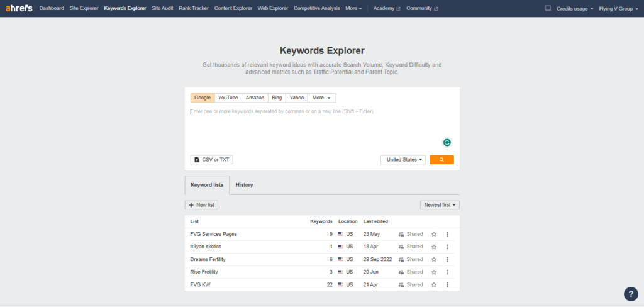This screenshot has height=307, width=644.
Task: Click US flag in FVG KW row
Action: pyautogui.click(x=340, y=285)
